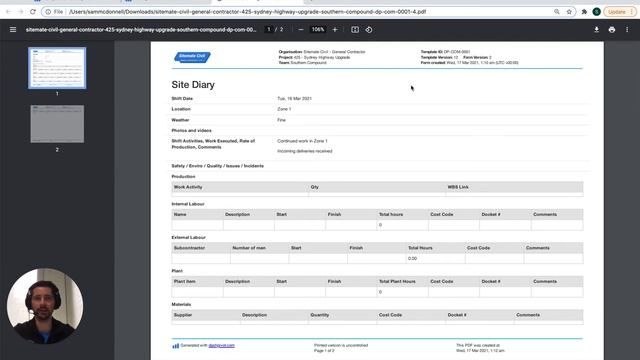Click the 'Supplier' column header

point(183,315)
